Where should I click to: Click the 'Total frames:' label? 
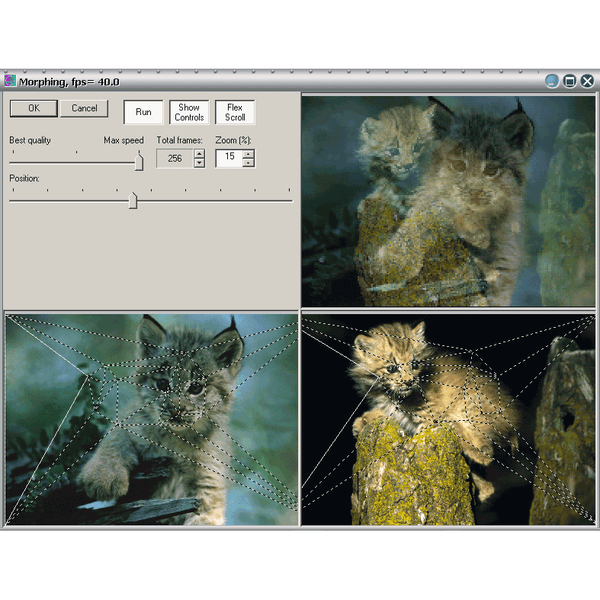[179, 140]
